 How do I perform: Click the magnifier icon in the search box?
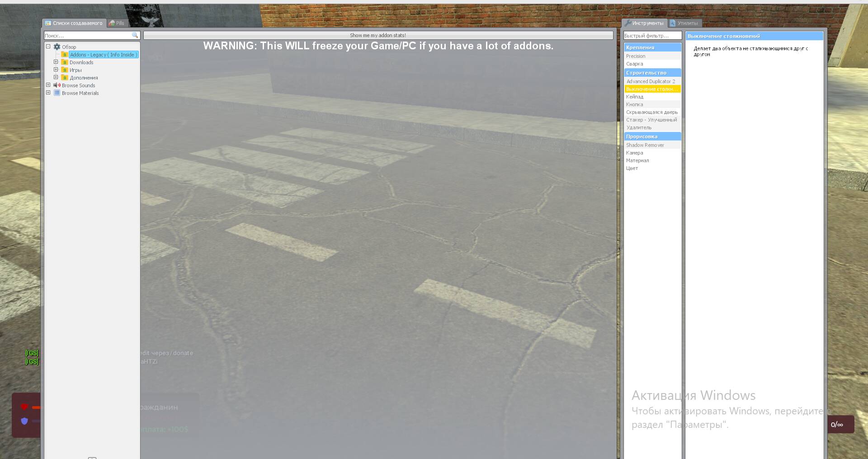point(134,35)
